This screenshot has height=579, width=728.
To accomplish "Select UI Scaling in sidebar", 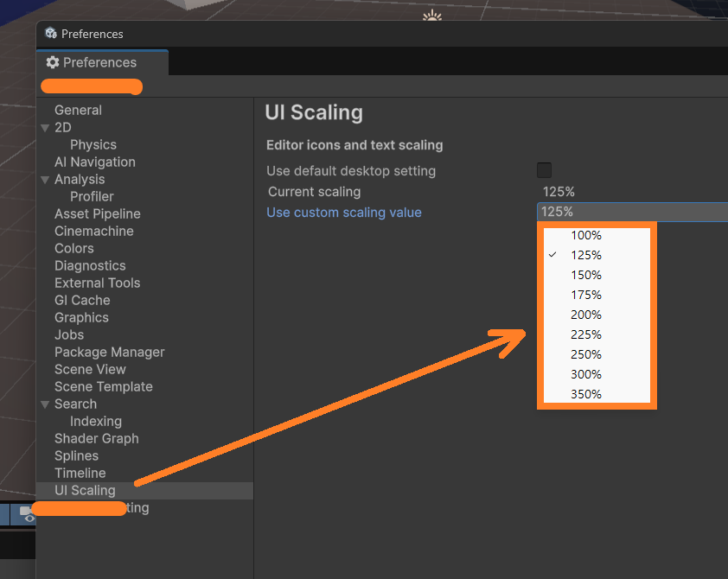I will (x=145, y=490).
